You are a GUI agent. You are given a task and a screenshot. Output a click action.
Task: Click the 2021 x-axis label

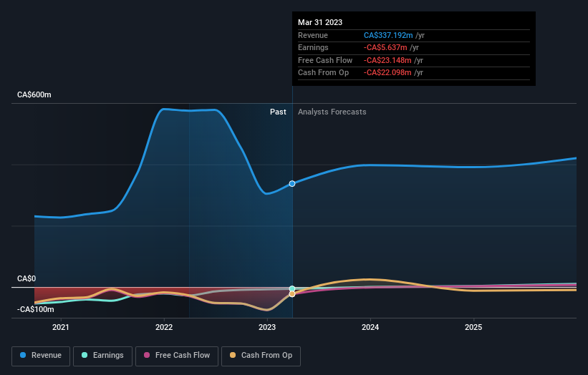click(61, 327)
